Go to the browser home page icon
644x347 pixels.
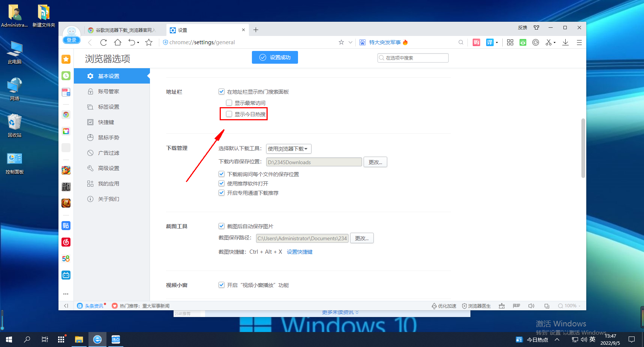[118, 42]
